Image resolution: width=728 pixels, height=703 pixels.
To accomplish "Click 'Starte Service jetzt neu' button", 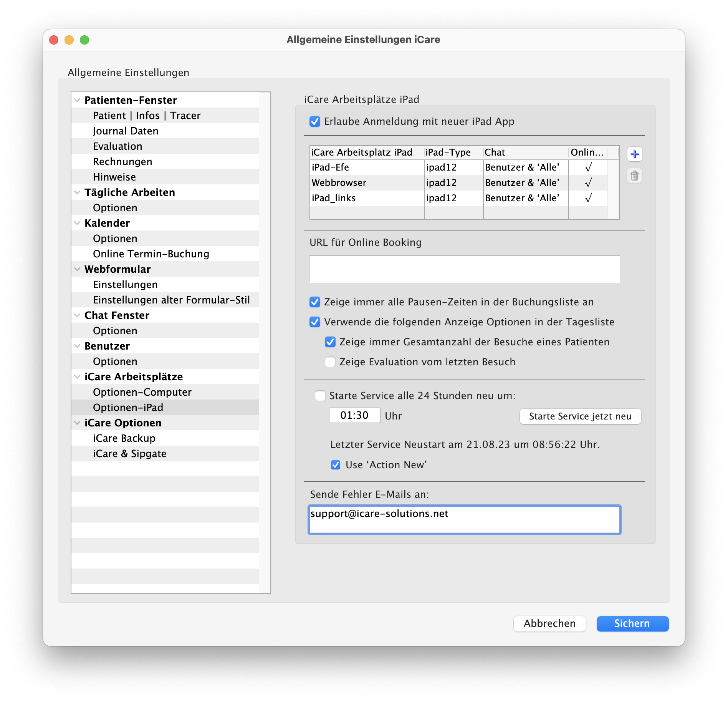I will tap(580, 416).
